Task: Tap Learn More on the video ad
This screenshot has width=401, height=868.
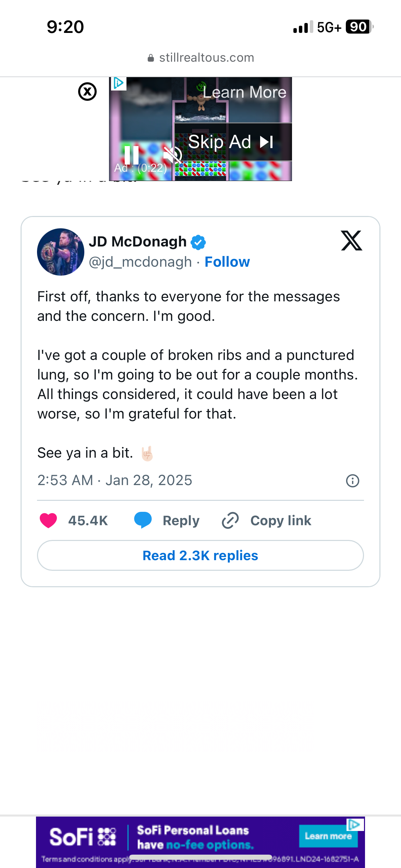Action: [244, 92]
